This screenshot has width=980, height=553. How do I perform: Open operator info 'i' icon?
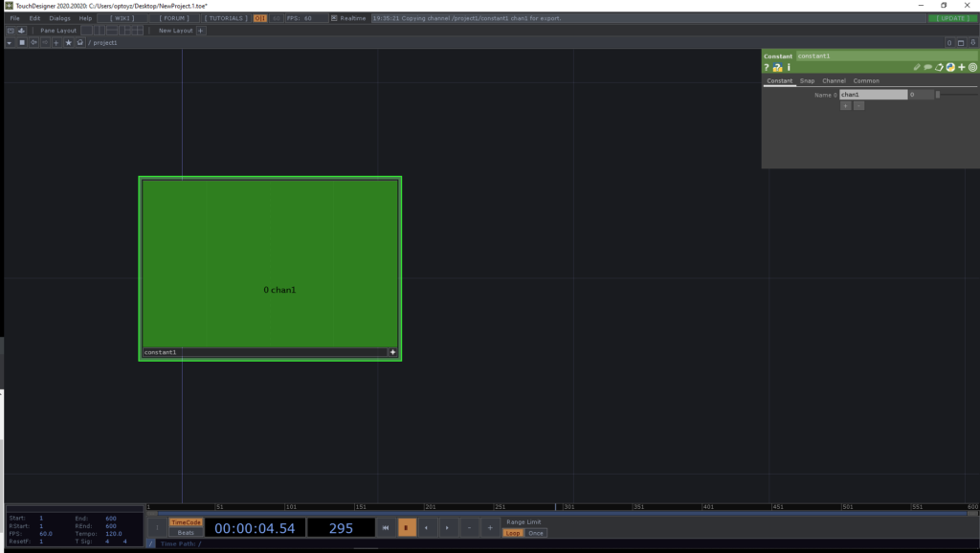(789, 68)
